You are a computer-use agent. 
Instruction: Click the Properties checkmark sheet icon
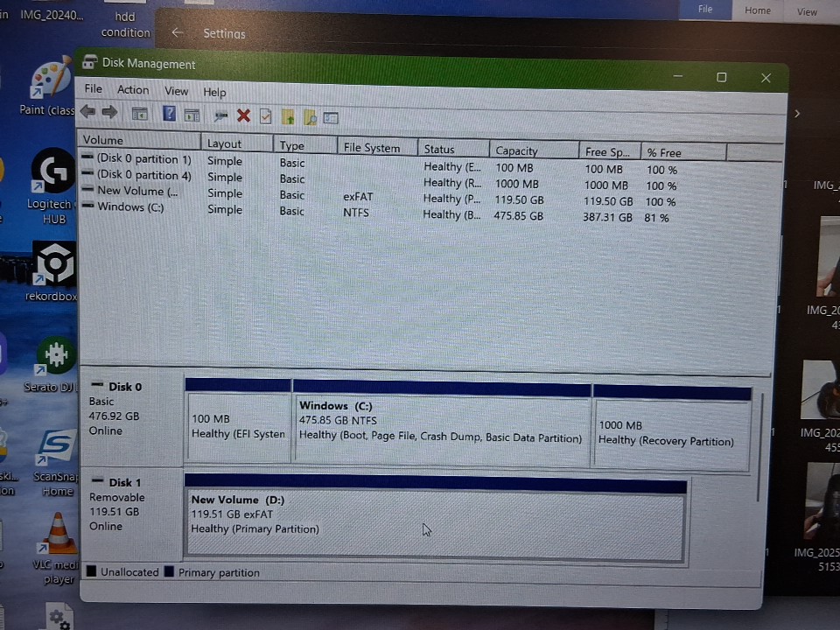265,116
